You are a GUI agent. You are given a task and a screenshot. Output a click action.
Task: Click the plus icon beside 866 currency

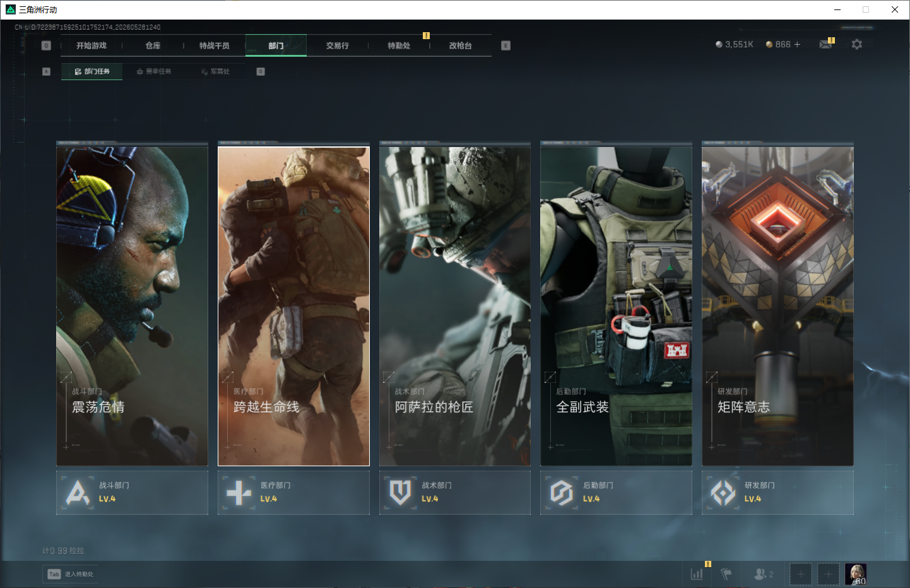[x=797, y=44]
